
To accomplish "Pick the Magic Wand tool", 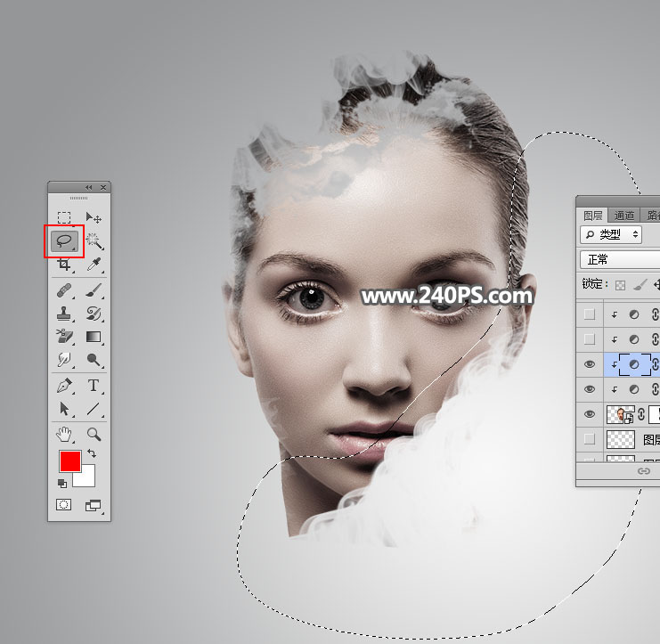I will (94, 240).
